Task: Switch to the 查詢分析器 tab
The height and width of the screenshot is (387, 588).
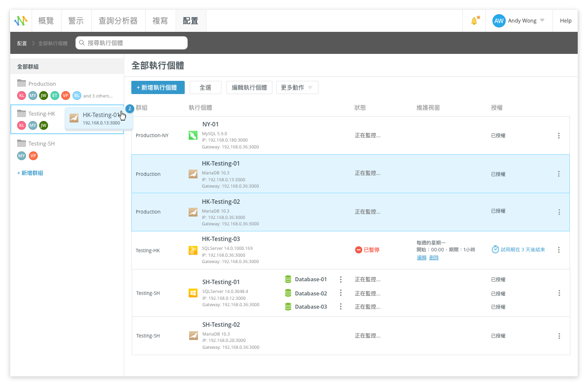Action: (118, 21)
